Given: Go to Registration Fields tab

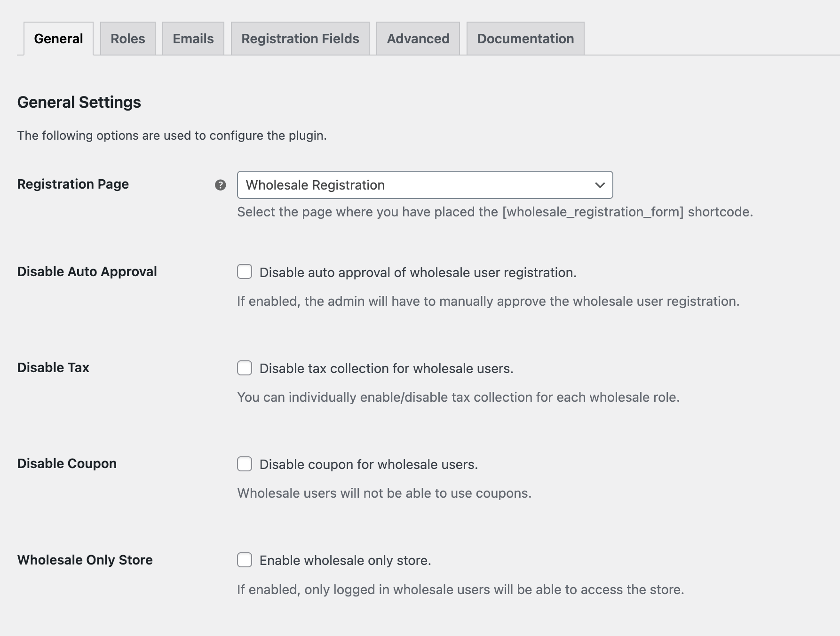Looking at the screenshot, I should pyautogui.click(x=300, y=39).
